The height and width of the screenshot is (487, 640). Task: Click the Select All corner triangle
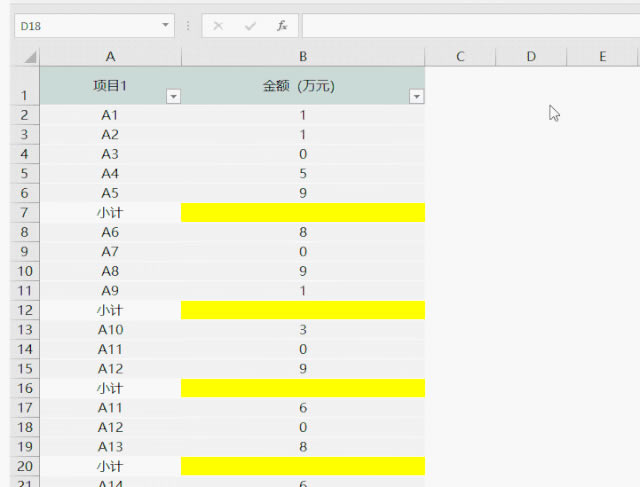click(x=30, y=57)
